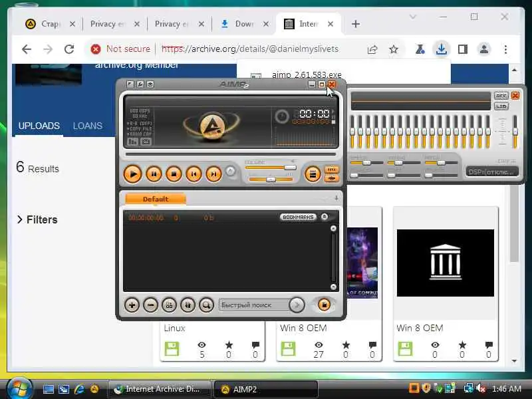This screenshot has height=399, width=532.
Task: Click round icon next to BOOKMARKS
Action: tap(325, 217)
